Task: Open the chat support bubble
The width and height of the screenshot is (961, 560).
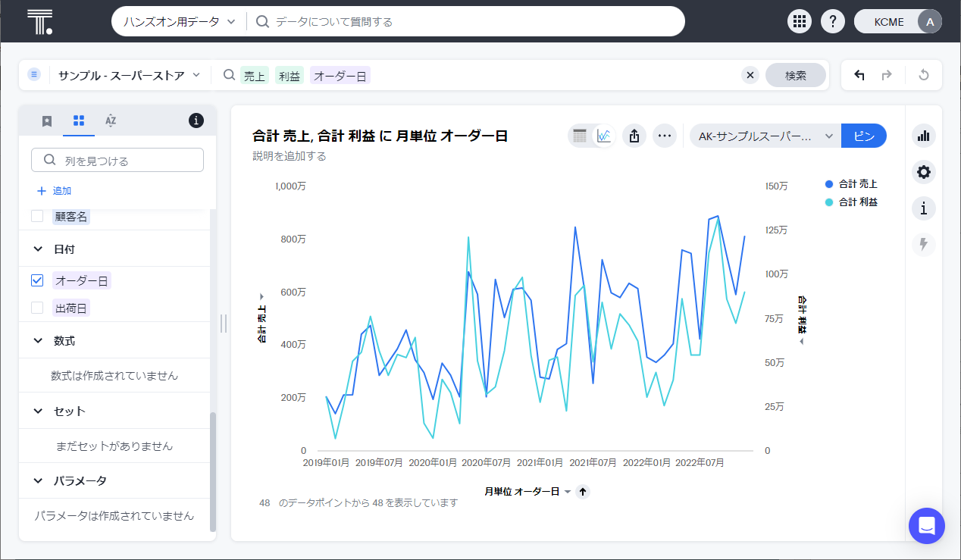Action: 926,526
